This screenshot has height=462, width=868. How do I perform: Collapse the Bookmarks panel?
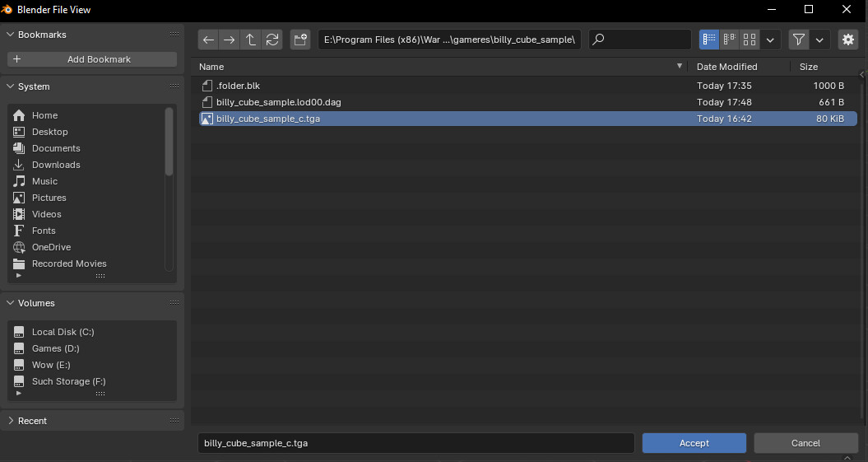tap(11, 35)
